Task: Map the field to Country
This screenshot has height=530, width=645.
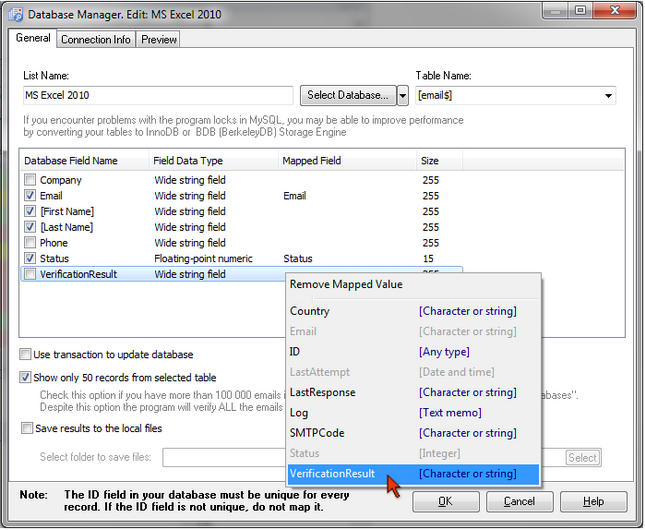Action: pyautogui.click(x=413, y=311)
